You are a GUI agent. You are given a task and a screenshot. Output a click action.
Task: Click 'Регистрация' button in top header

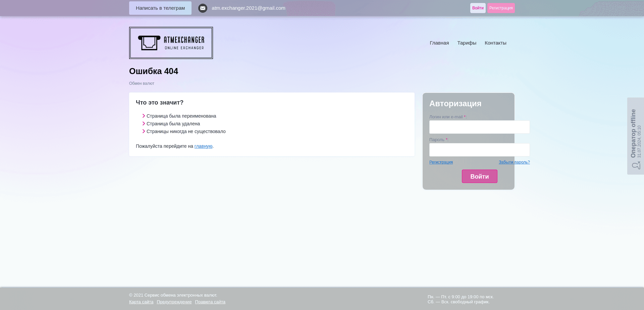(x=501, y=8)
